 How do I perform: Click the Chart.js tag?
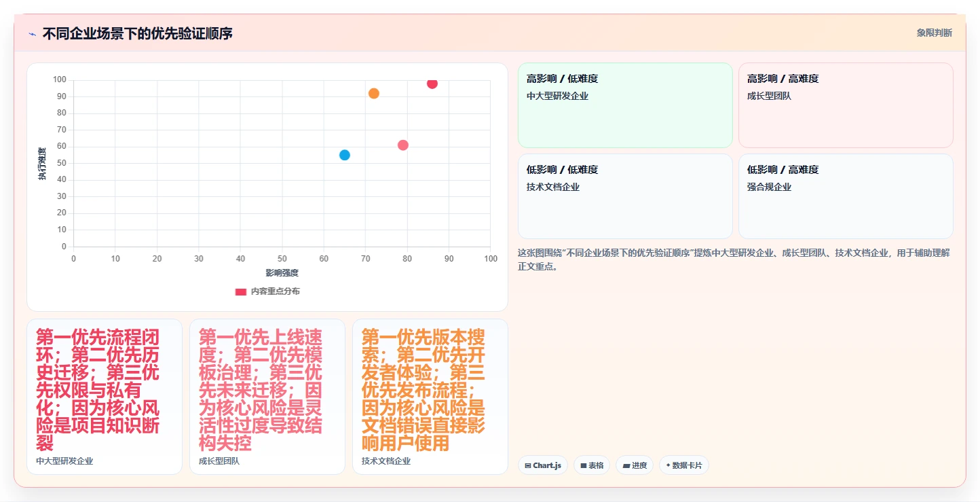pyautogui.click(x=544, y=465)
